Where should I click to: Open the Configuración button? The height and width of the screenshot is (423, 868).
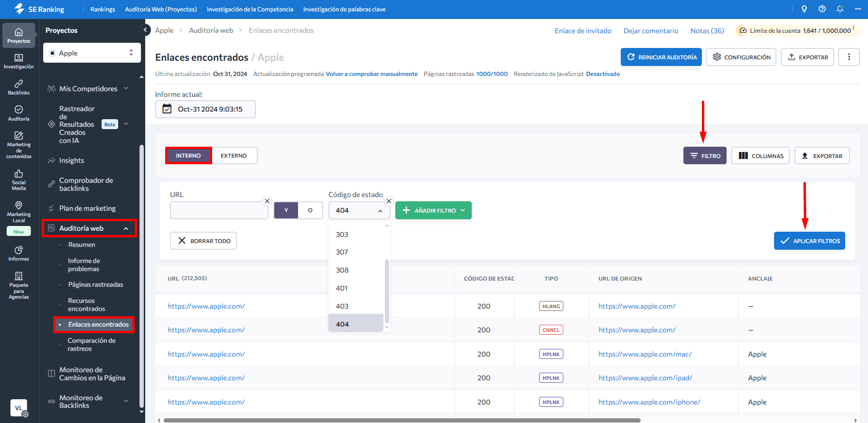click(x=741, y=57)
